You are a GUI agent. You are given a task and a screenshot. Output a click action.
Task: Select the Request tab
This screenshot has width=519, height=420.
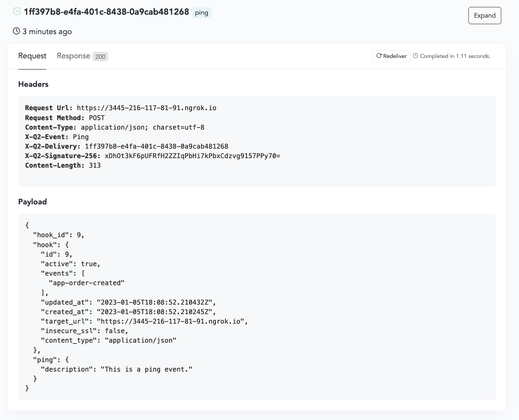32,56
